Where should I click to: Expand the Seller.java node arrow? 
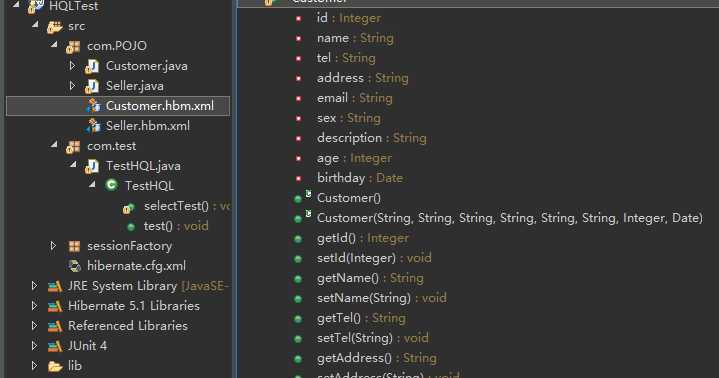(72, 85)
